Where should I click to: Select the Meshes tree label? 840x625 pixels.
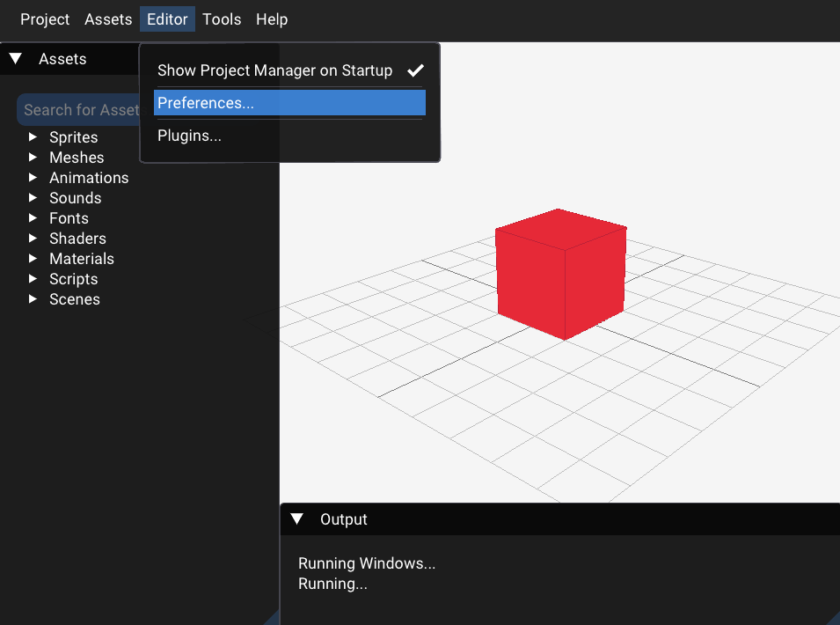pyautogui.click(x=77, y=158)
